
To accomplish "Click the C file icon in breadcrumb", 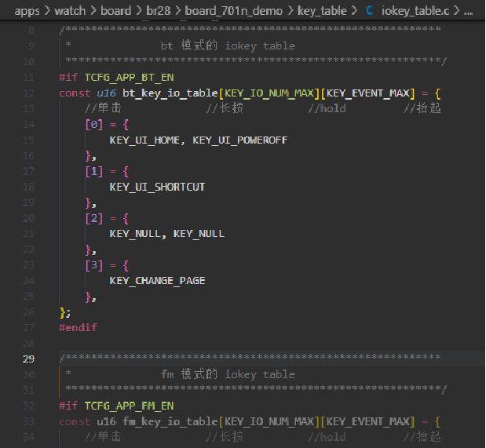I will coord(369,11).
